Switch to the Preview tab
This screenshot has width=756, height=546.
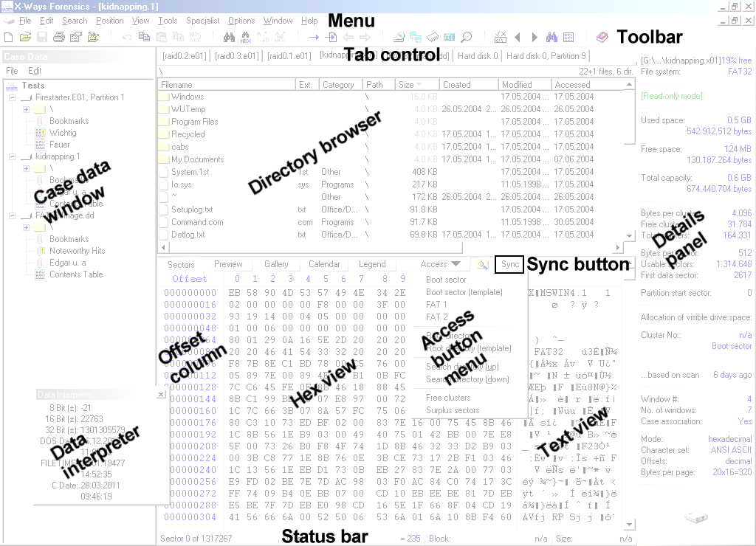click(228, 264)
